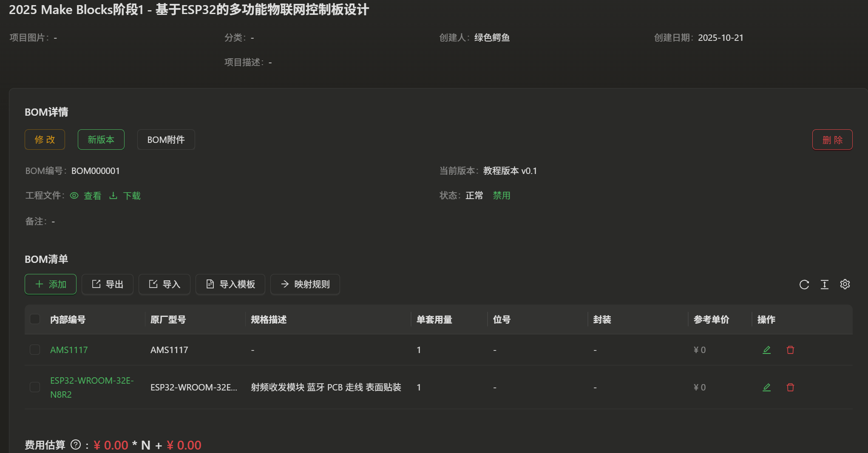Edit the AMS1117 row with pencil icon
Viewport: 868px width, 453px height.
tap(766, 350)
